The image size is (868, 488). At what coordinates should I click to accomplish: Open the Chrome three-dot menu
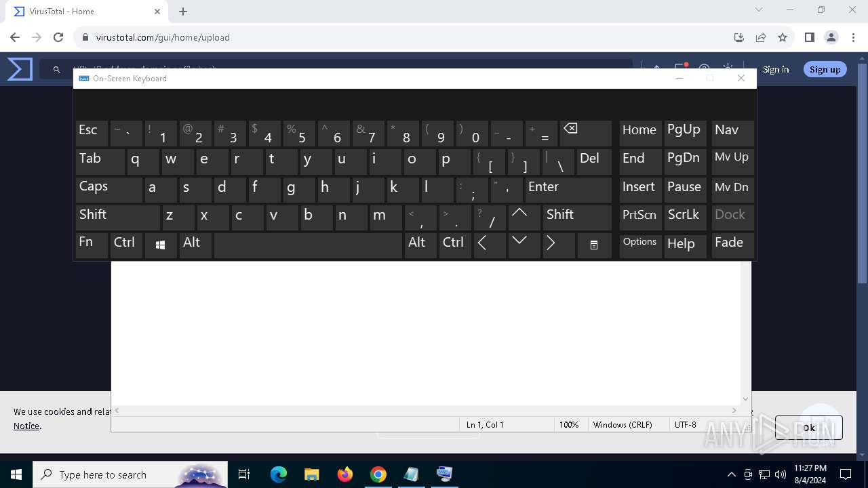[853, 37]
